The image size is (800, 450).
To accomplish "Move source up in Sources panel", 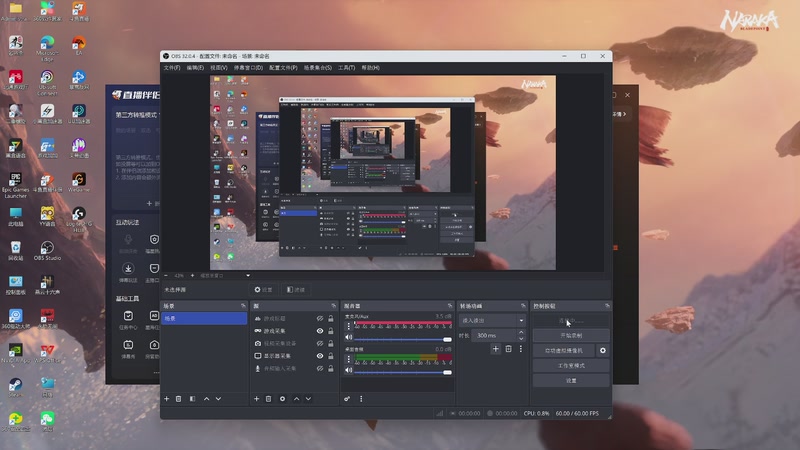I will click(x=296, y=398).
